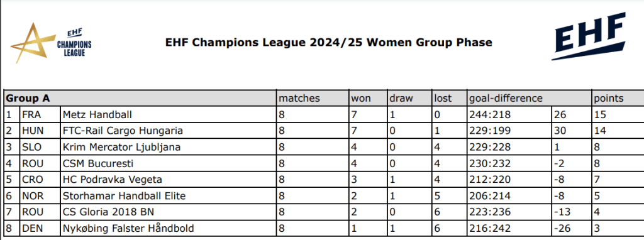Screen dimensions: 644x240
Task: Click the lost column header
Action: click(449, 99)
